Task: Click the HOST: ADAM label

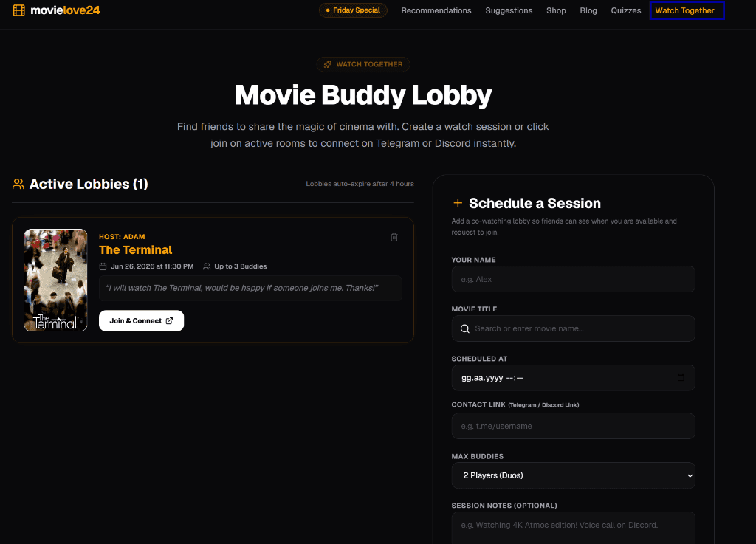Action: point(122,237)
